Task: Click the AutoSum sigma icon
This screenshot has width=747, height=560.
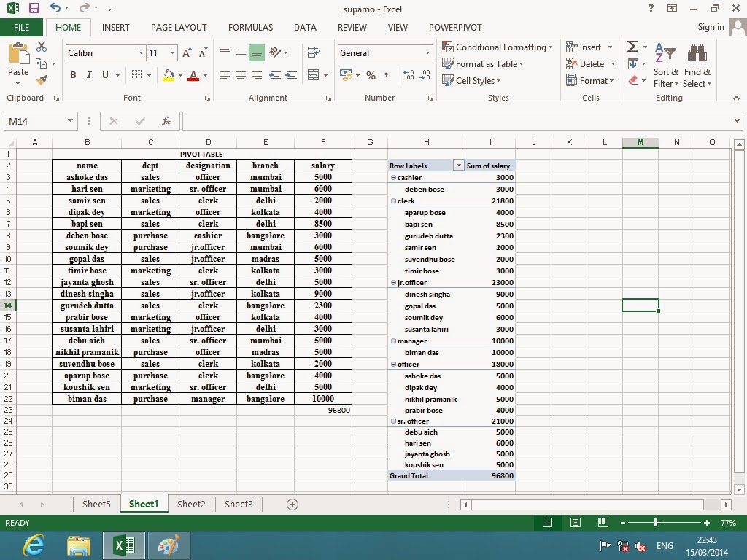Action: point(632,46)
